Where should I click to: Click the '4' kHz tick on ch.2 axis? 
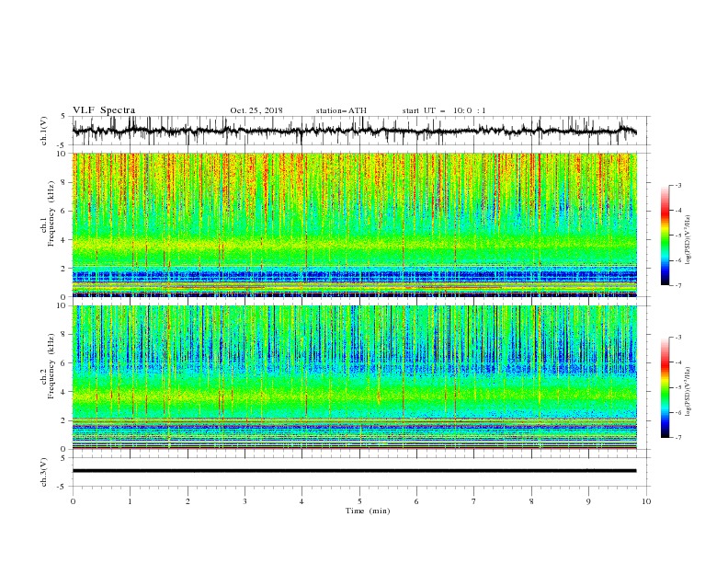(x=64, y=392)
